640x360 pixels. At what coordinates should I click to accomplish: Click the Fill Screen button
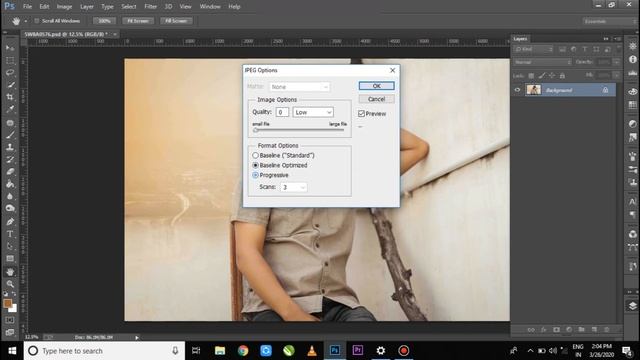pyautogui.click(x=176, y=21)
